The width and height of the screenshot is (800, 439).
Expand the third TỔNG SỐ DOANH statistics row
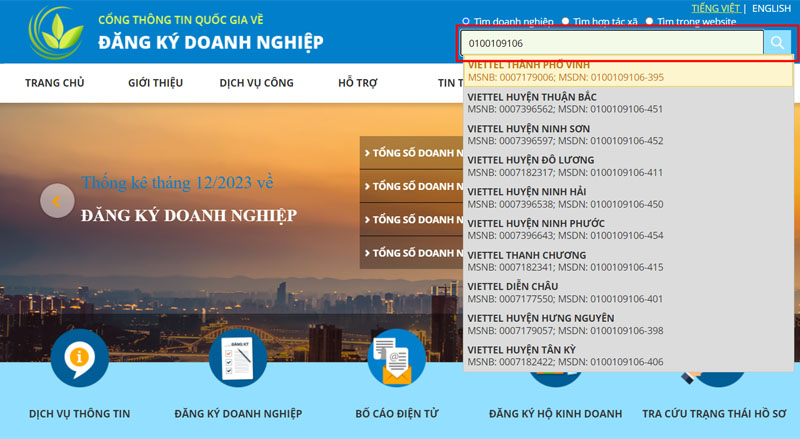412,220
